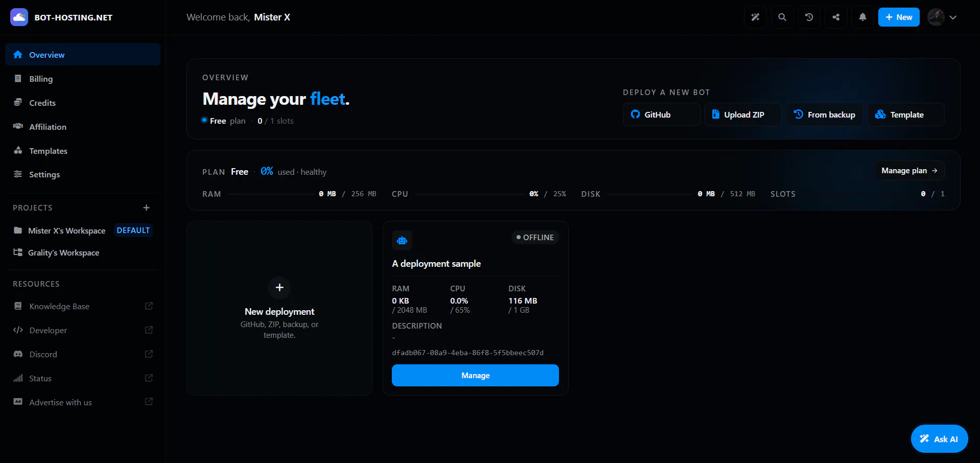Image resolution: width=980 pixels, height=463 pixels.
Task: Open the Ask AI chat button
Action: click(939, 438)
